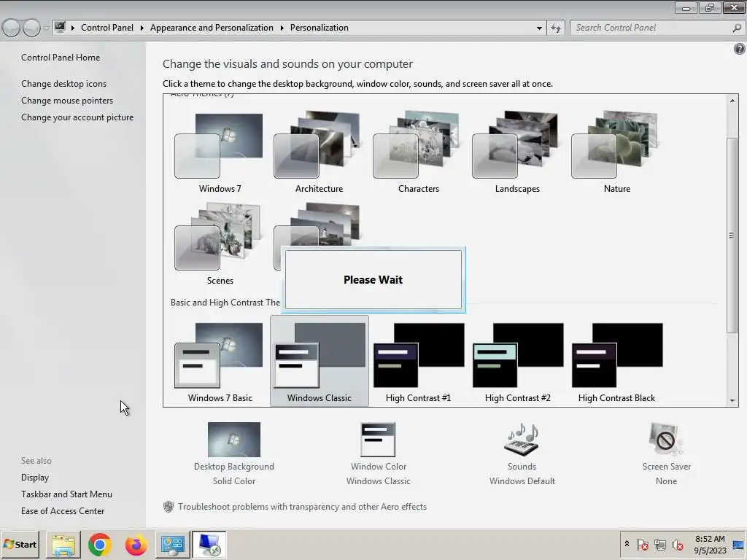Image resolution: width=747 pixels, height=560 pixels.
Task: Switch to Control Panel taskbar item
Action: coord(172,545)
